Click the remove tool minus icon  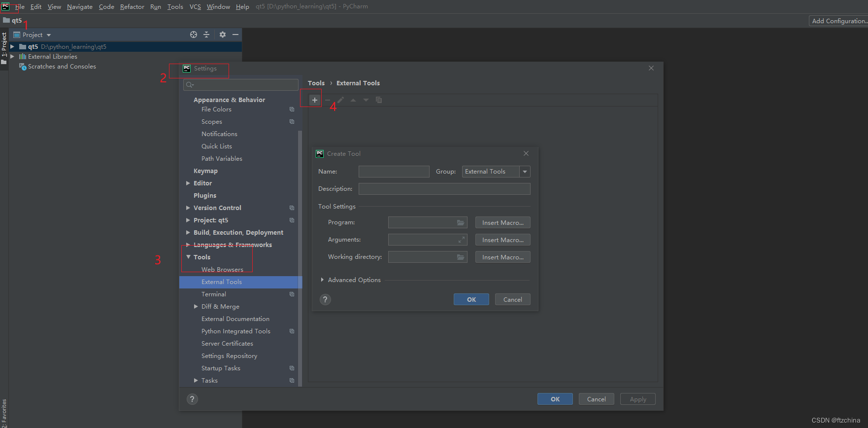(x=328, y=100)
